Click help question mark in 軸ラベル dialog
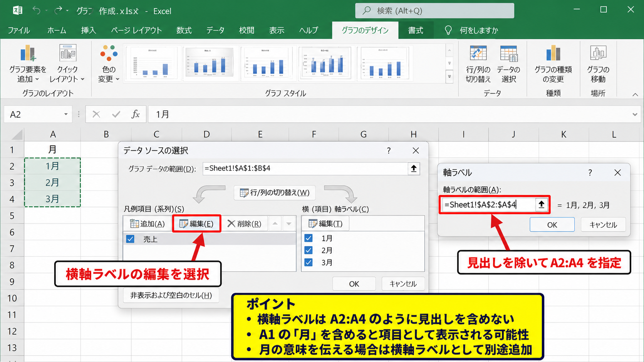Viewport: 644px width, 362px height. (x=590, y=173)
